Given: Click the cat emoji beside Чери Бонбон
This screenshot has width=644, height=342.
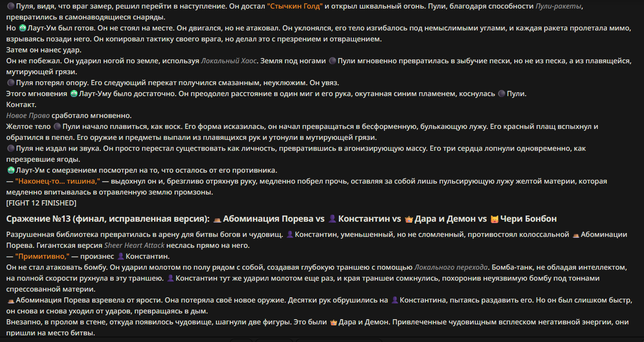Looking at the screenshot, I should 494,219.
